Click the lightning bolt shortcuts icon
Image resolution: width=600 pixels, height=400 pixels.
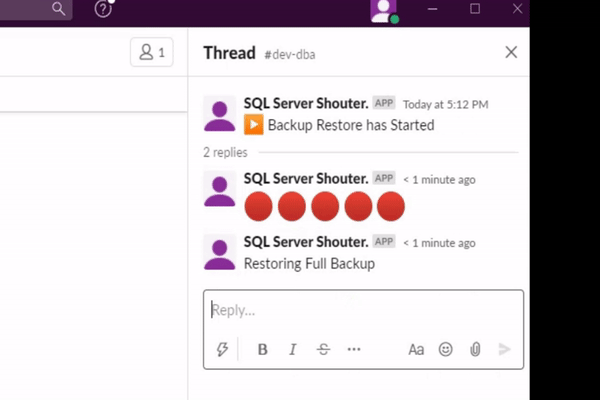pos(222,349)
